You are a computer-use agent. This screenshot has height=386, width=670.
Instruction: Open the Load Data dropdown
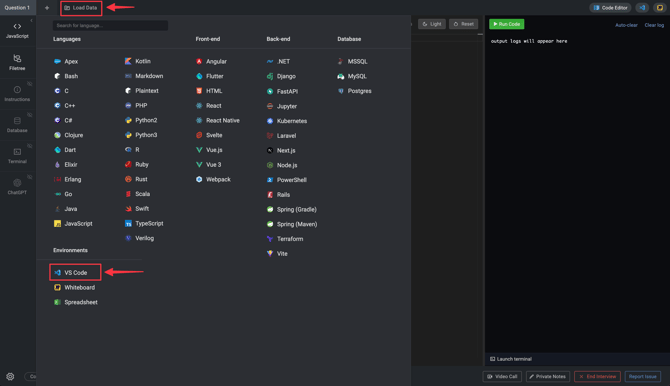[81, 8]
